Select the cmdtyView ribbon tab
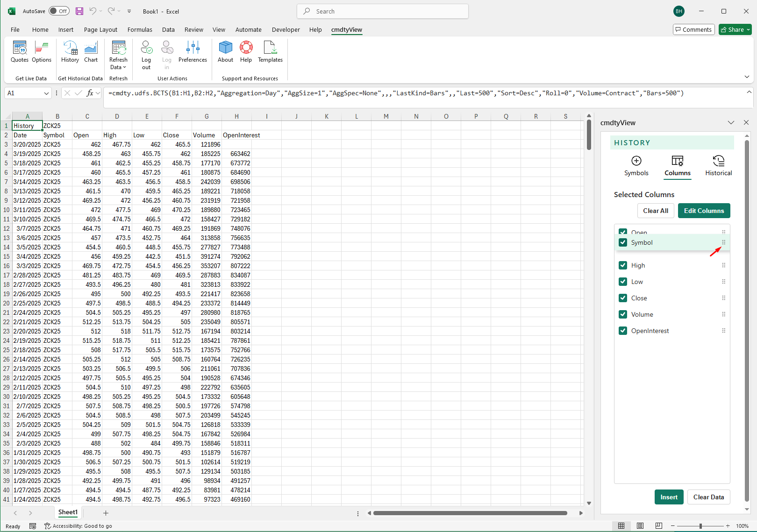Image resolution: width=757 pixels, height=532 pixels. click(347, 29)
